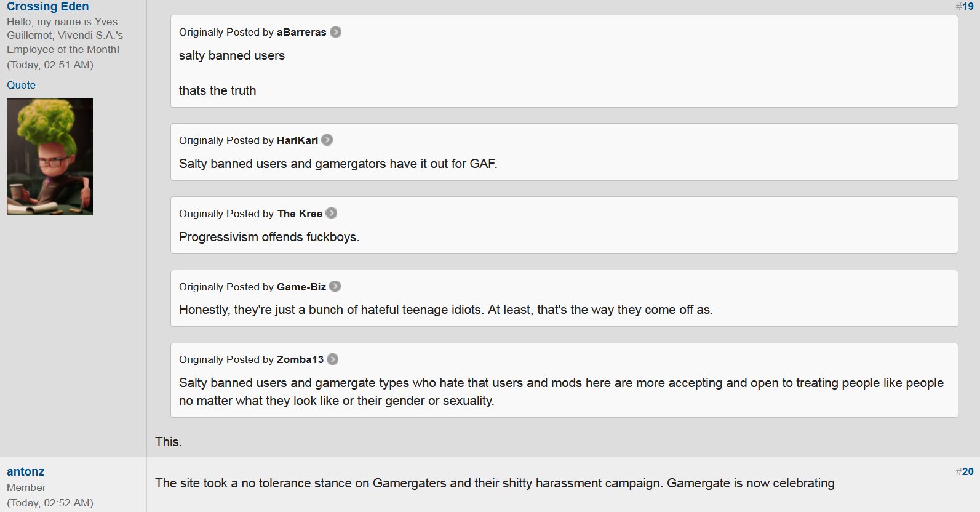Click the arrow icon next to aBarreras
Screen dimensions: 980x512
pos(335,32)
